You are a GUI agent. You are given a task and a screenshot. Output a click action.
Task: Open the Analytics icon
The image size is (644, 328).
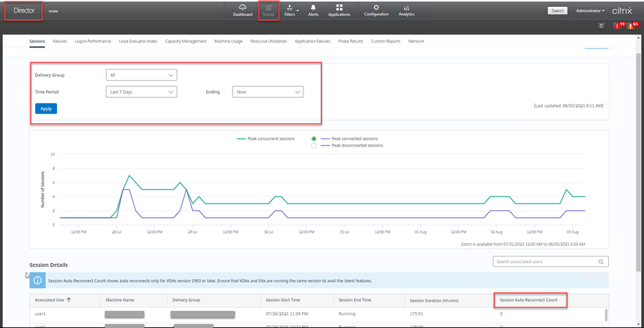click(x=407, y=10)
